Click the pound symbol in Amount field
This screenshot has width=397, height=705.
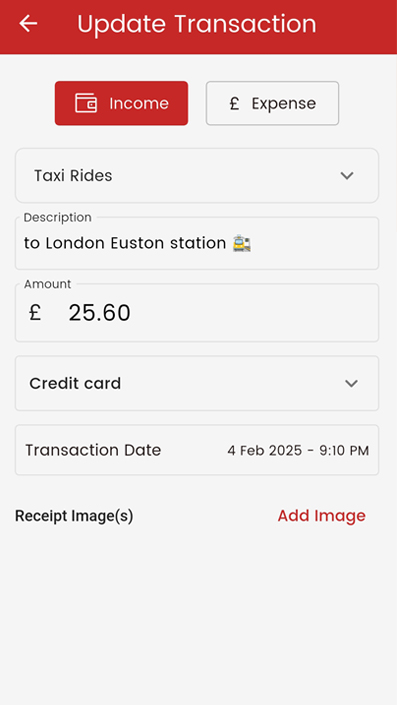(35, 312)
